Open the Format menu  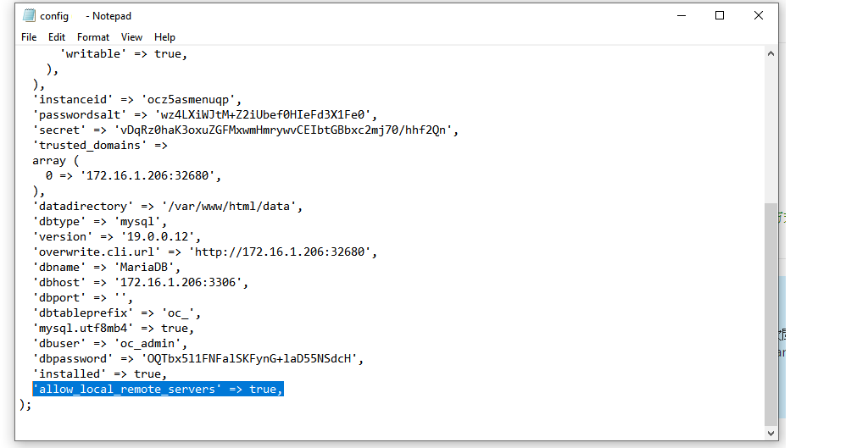point(93,37)
